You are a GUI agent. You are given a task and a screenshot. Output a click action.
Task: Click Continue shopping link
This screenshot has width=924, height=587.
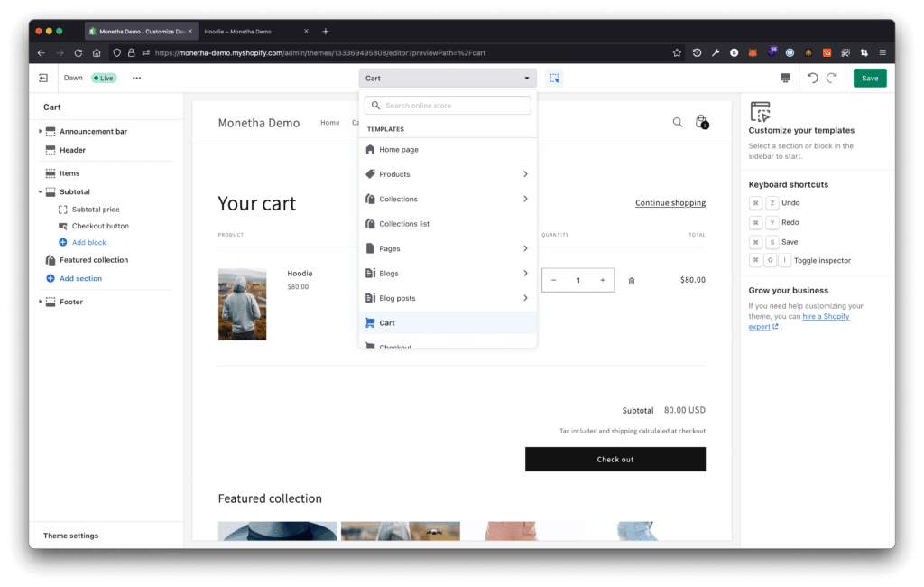click(670, 203)
